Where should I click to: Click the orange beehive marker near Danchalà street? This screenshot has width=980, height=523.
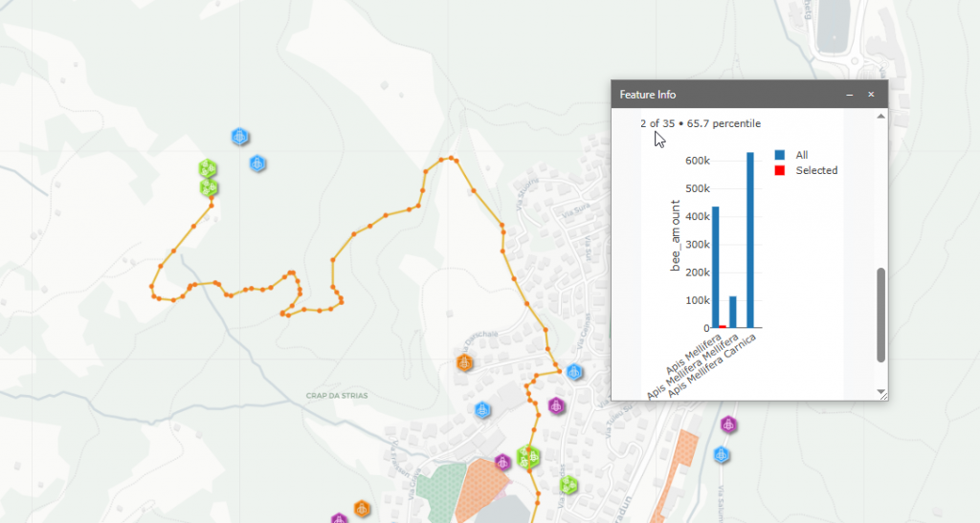pos(465,362)
